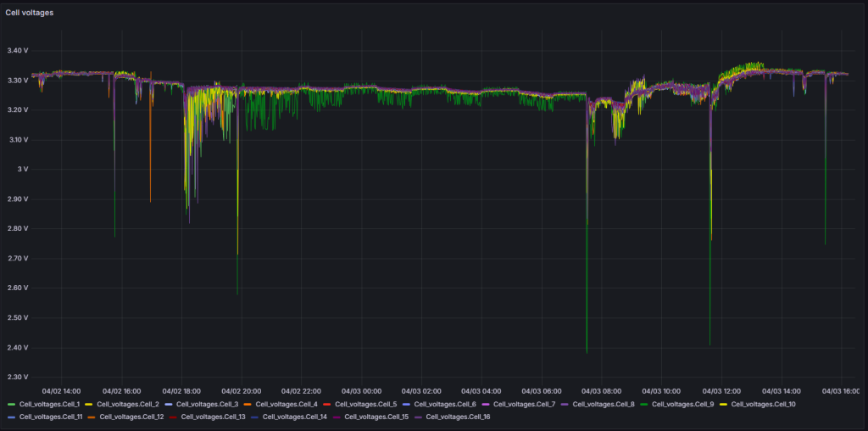Pick a new color for Cell_11 swatch
This screenshot has height=431, width=868.
[12, 416]
